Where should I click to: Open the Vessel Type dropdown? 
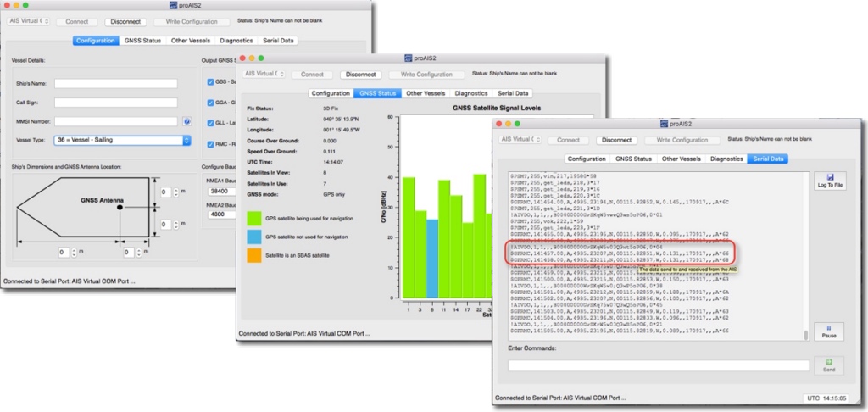point(122,140)
